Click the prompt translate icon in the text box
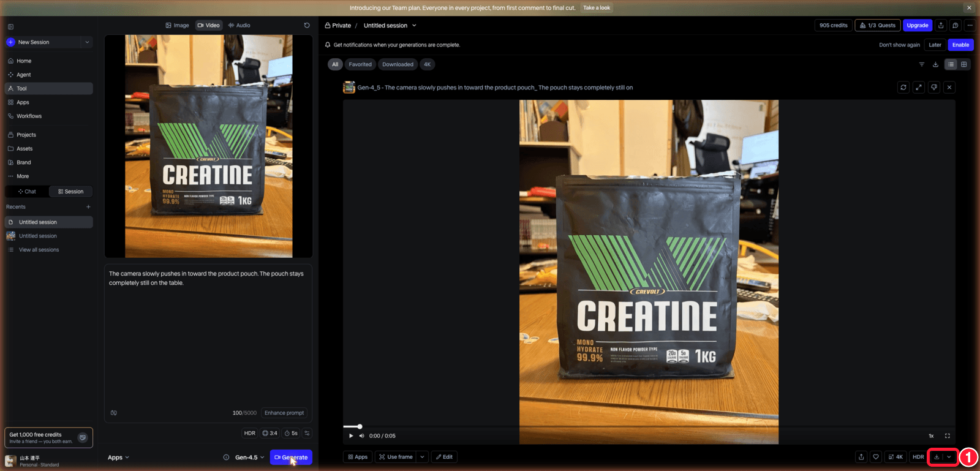The height and width of the screenshot is (471, 980). (x=113, y=413)
